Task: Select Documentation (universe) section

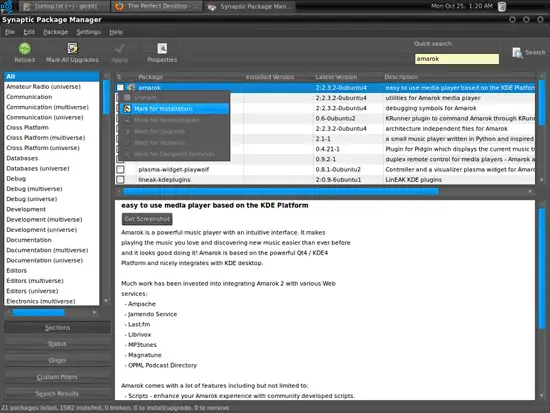Action: [x=52, y=260]
